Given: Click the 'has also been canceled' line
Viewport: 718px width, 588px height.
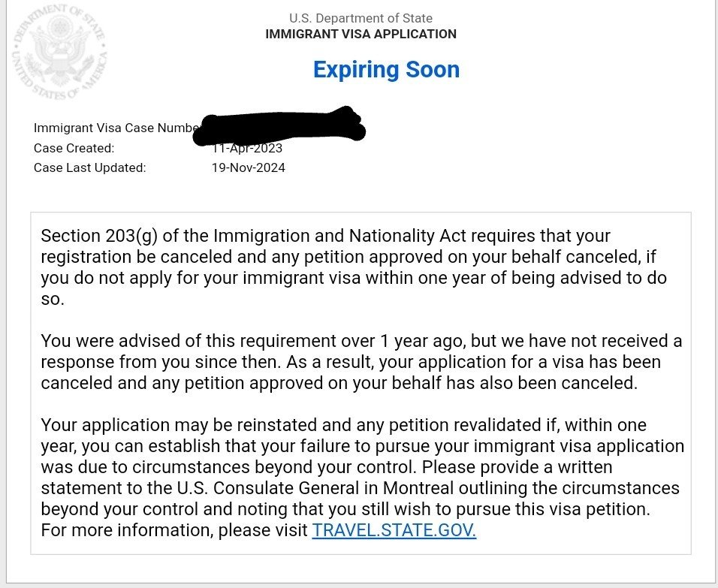Looking at the screenshot, I should click(x=339, y=383).
